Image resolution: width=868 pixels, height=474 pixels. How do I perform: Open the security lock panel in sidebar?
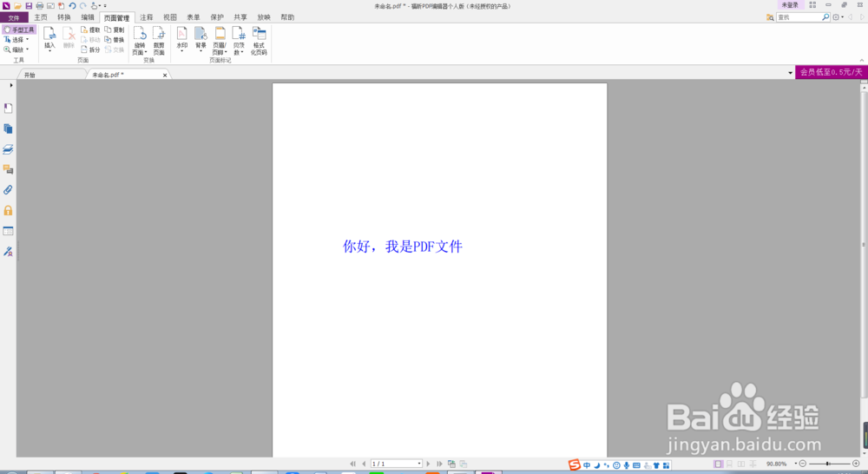tap(9, 210)
